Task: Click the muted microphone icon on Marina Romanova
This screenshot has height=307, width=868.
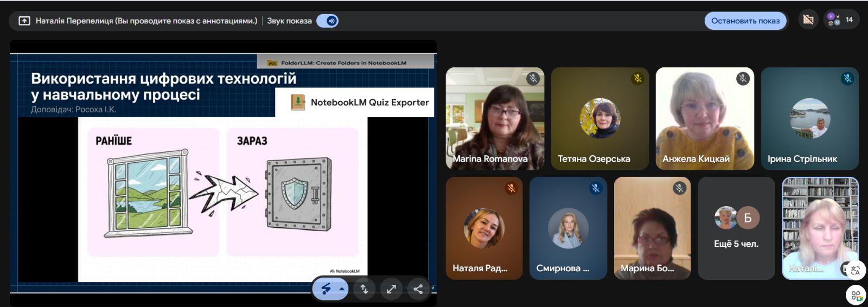Action: tap(533, 79)
